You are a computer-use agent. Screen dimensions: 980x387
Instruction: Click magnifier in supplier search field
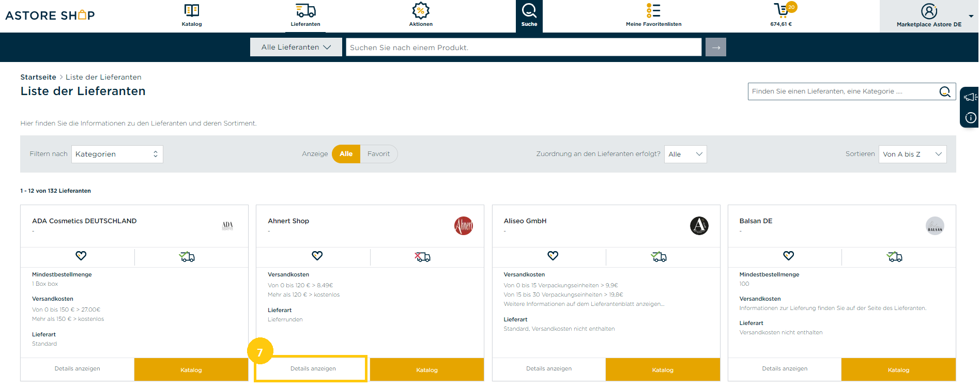point(945,91)
